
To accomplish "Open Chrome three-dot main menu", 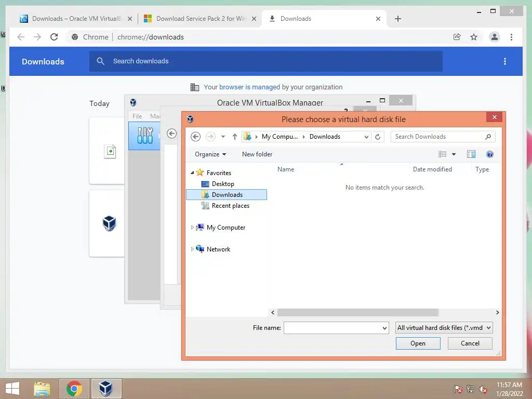I will pos(511,37).
